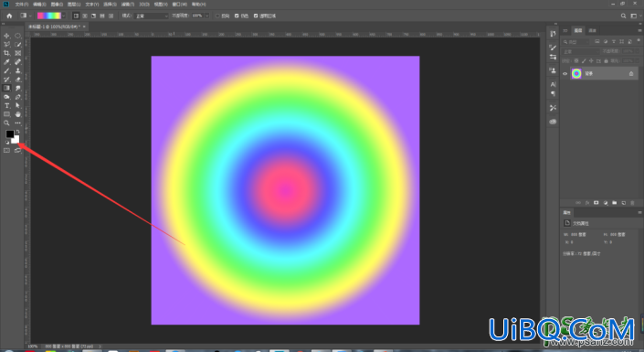Select the Elliptical Marquee tool
Viewport: 644px width, 352px height.
pyautogui.click(x=18, y=36)
